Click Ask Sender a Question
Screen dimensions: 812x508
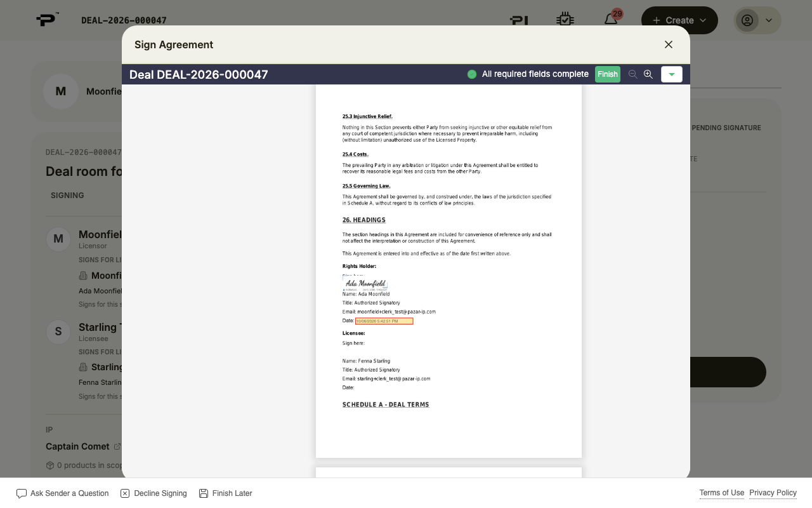tap(63, 493)
